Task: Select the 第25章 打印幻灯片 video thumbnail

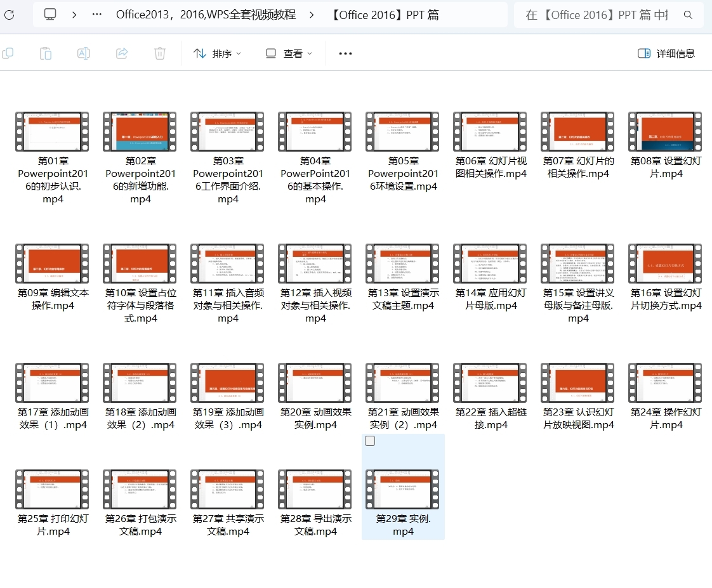Action: [52, 490]
